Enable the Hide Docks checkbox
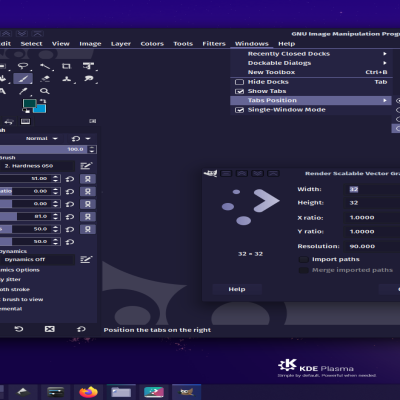Viewport: 400px width, 400px height. click(x=239, y=82)
